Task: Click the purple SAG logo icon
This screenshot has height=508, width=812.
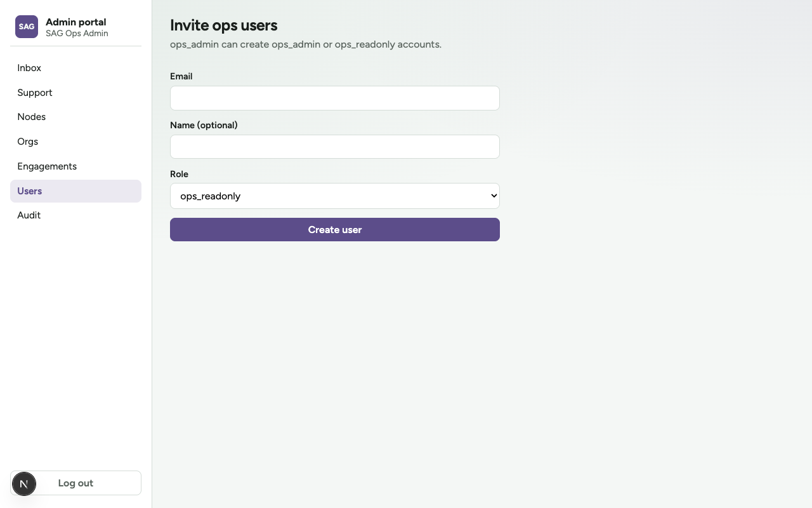Action: (x=27, y=27)
